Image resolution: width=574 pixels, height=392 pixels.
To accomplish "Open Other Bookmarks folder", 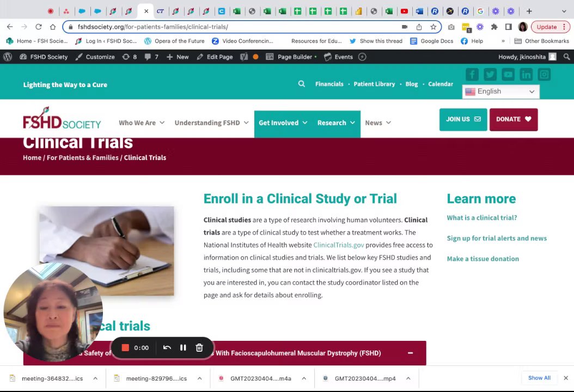I will coord(542,41).
